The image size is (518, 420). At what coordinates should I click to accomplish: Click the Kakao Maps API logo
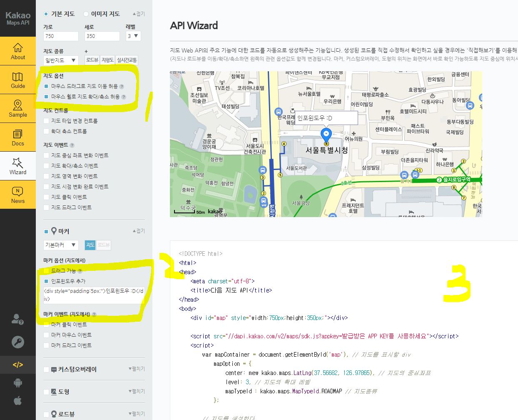[18, 18]
